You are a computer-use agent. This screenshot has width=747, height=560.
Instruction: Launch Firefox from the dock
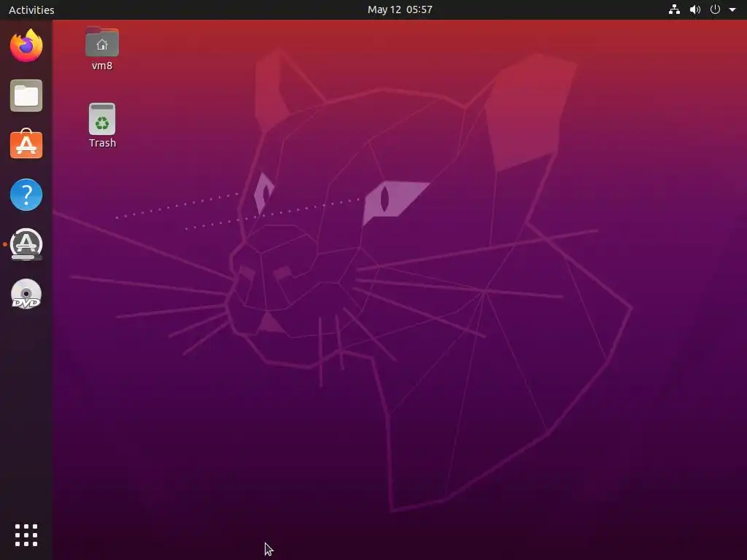[x=26, y=46]
